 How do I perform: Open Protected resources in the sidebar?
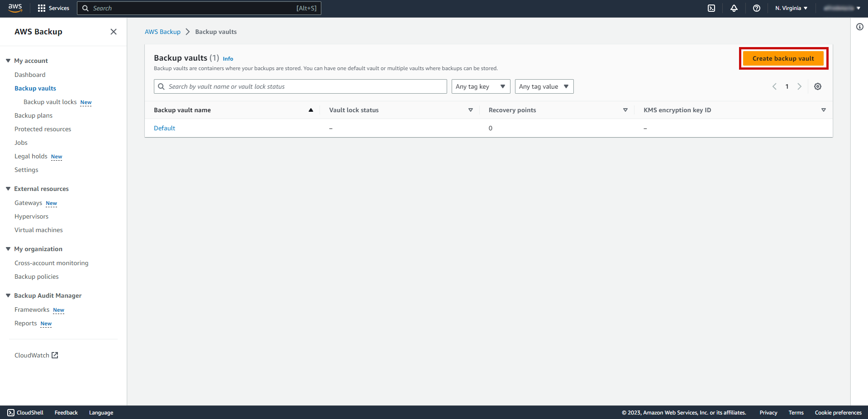[x=43, y=129]
